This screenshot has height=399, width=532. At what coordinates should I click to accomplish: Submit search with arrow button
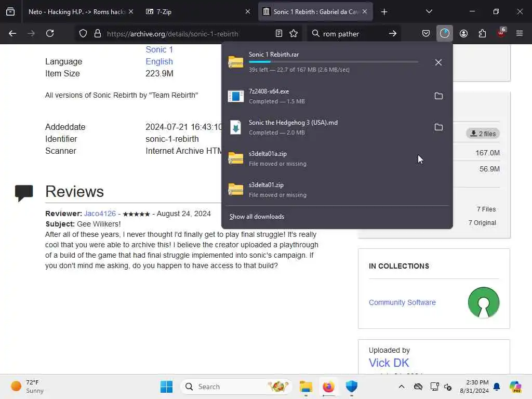click(x=393, y=34)
